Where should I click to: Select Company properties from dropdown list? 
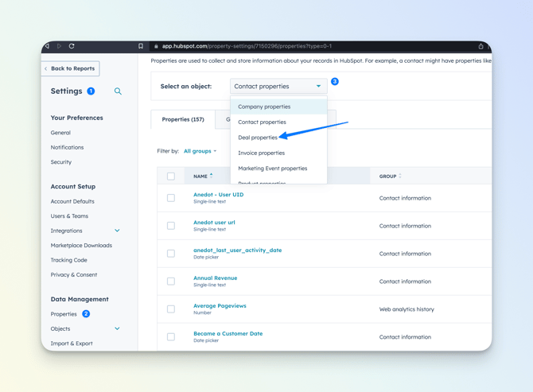tap(278, 107)
